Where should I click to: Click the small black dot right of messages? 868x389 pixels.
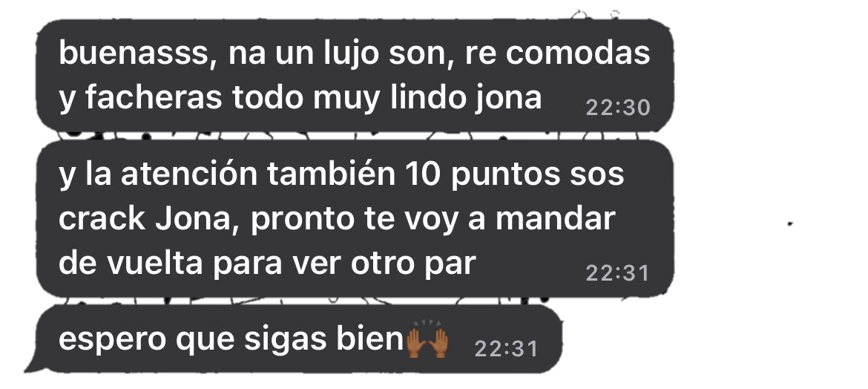click(x=790, y=224)
